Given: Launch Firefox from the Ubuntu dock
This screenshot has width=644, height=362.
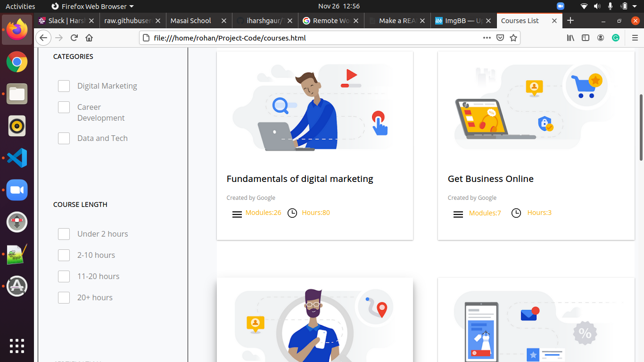Looking at the screenshot, I should 17,30.
